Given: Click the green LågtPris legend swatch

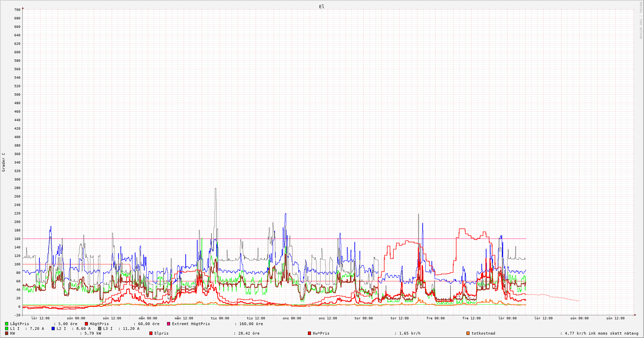Looking at the screenshot, I should click(x=6, y=324).
